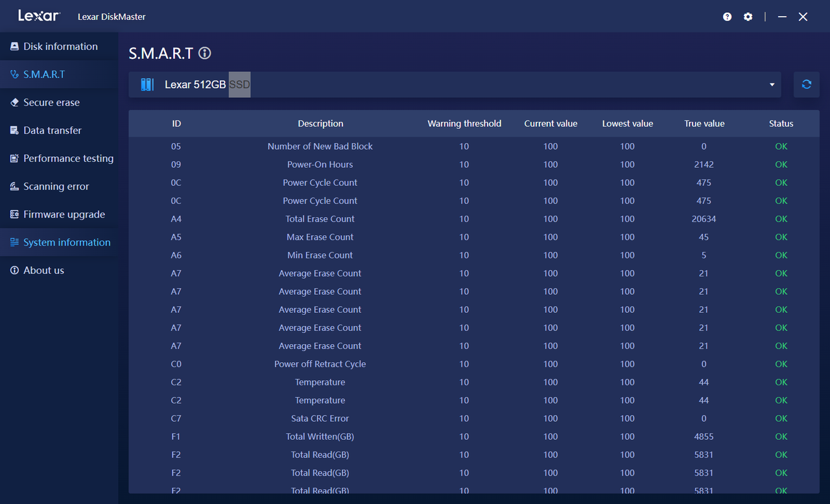Screen dimensions: 830x504
Task: Click OK status of Power-On Hours row
Action: 781,165
